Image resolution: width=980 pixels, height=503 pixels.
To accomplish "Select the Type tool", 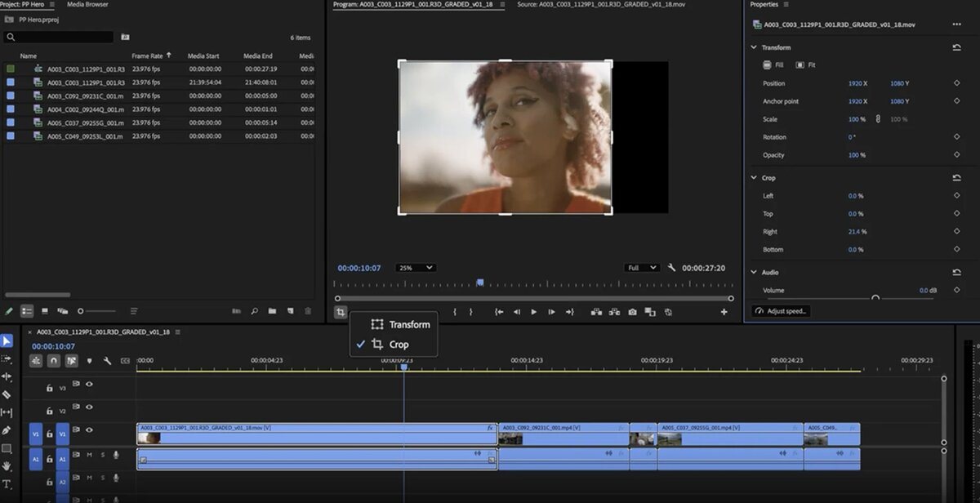I will (x=7, y=484).
